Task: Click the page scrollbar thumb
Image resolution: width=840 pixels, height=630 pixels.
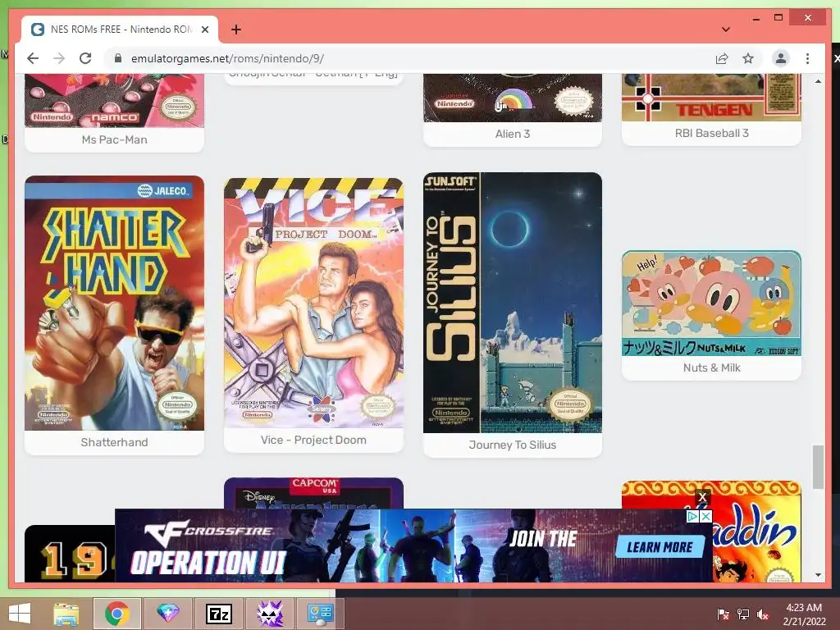Action: (818, 467)
